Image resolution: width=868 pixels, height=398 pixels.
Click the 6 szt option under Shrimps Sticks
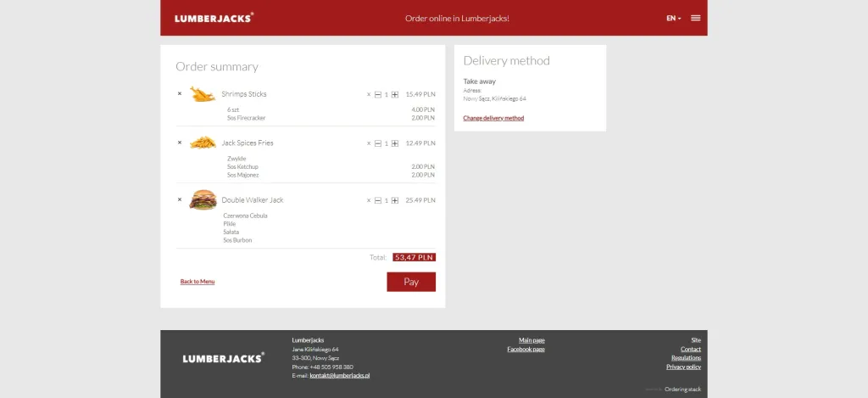coord(233,109)
